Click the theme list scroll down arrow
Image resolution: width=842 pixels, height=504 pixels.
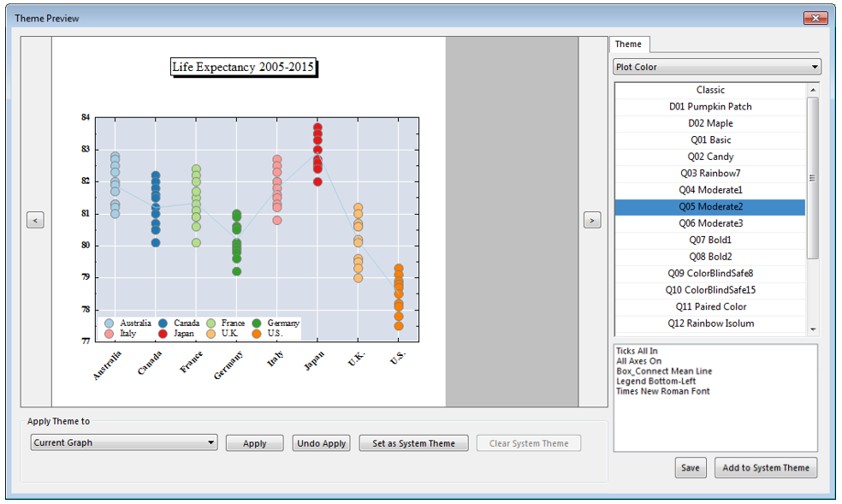coord(813,329)
